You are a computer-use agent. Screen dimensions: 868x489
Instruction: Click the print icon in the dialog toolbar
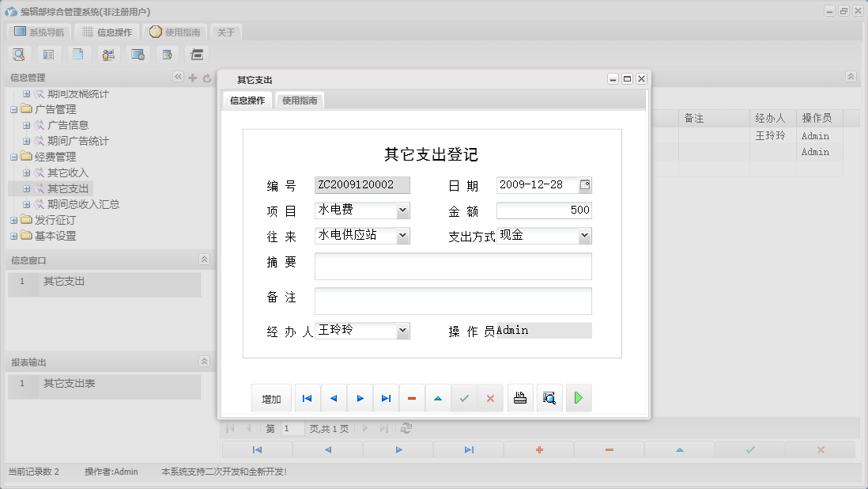(x=520, y=398)
